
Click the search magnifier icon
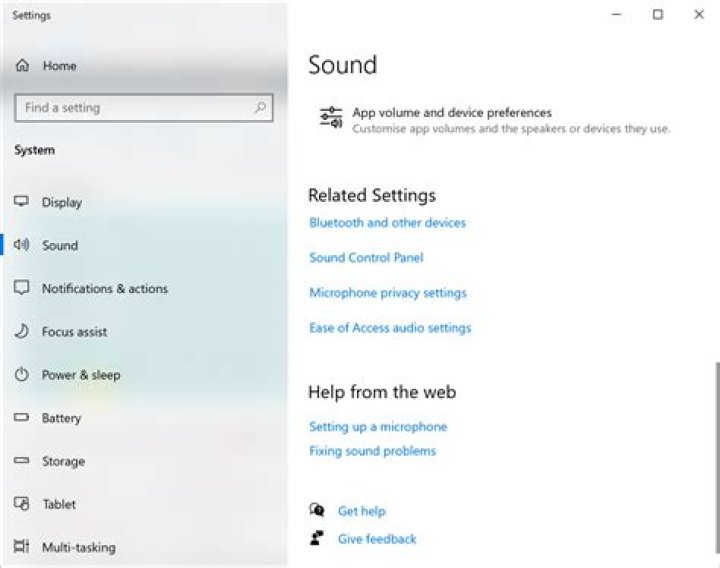pyautogui.click(x=260, y=108)
